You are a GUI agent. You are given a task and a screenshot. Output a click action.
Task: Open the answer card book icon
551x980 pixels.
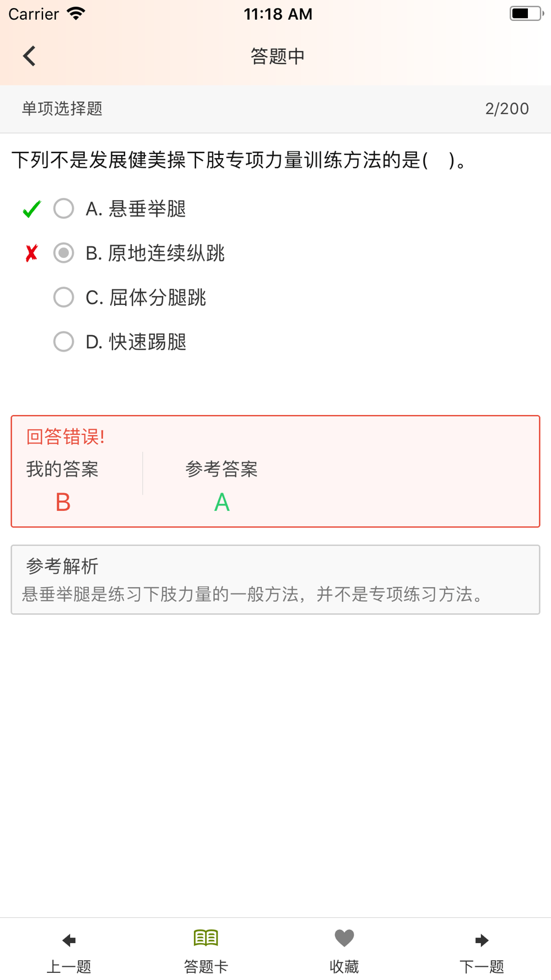tap(206, 938)
